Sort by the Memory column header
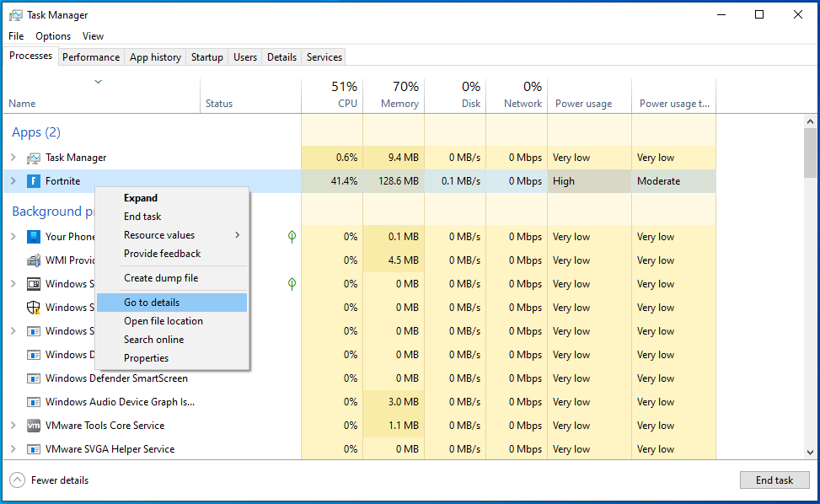 [x=394, y=95]
